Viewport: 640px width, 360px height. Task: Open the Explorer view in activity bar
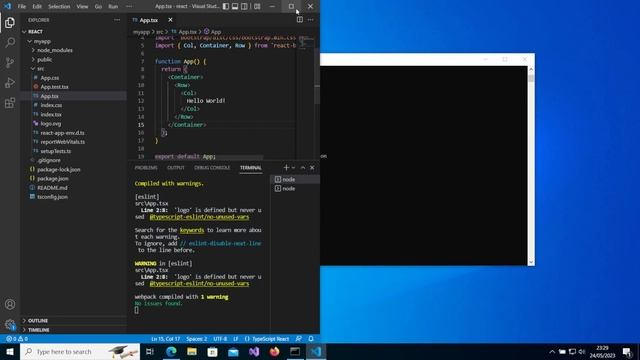point(10,23)
